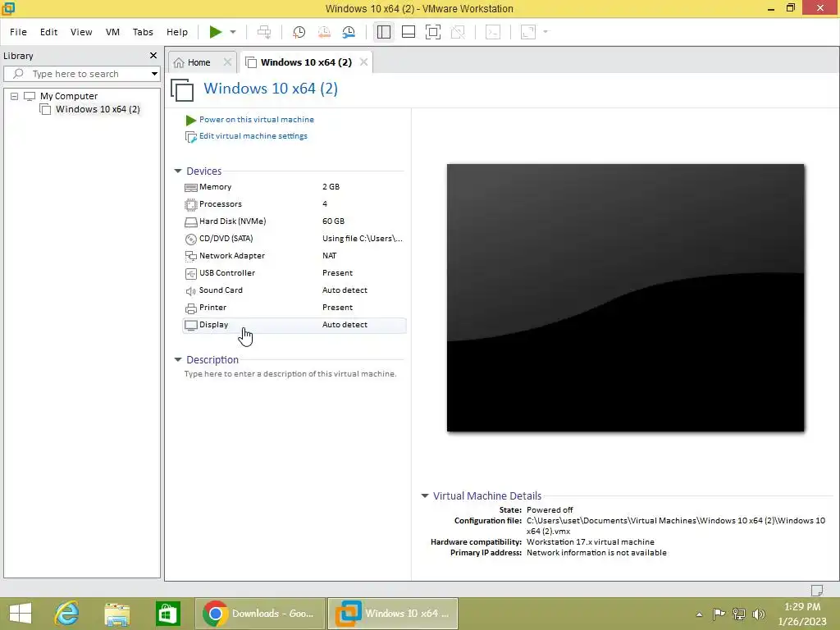The height and width of the screenshot is (630, 840).
Task: Click the Processors device icon
Action: [190, 204]
